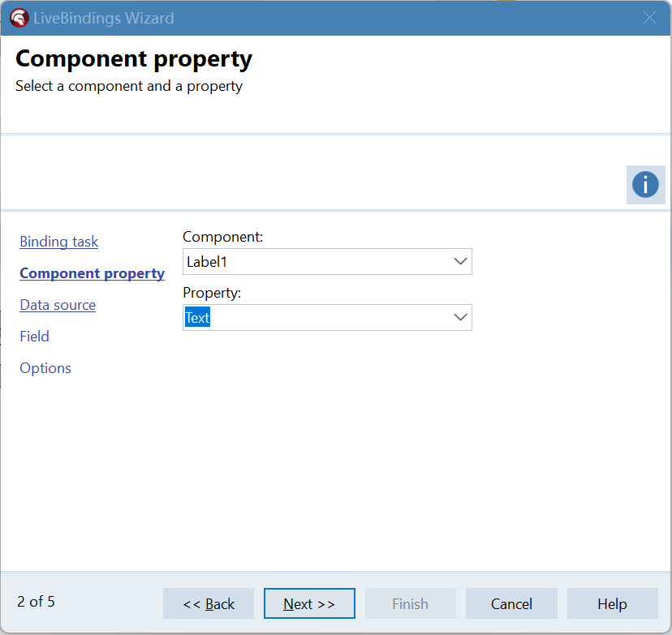Click the highlighted Text property field
The height and width of the screenshot is (635, 672).
(317, 318)
